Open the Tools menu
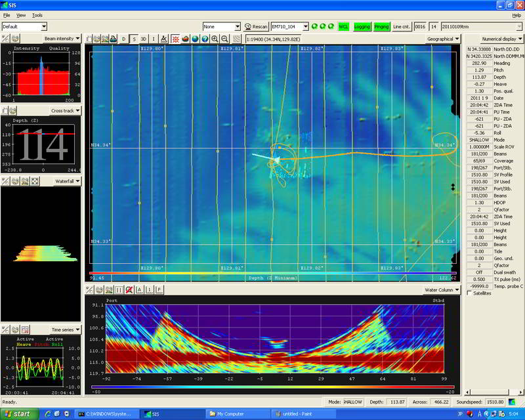 [x=37, y=14]
